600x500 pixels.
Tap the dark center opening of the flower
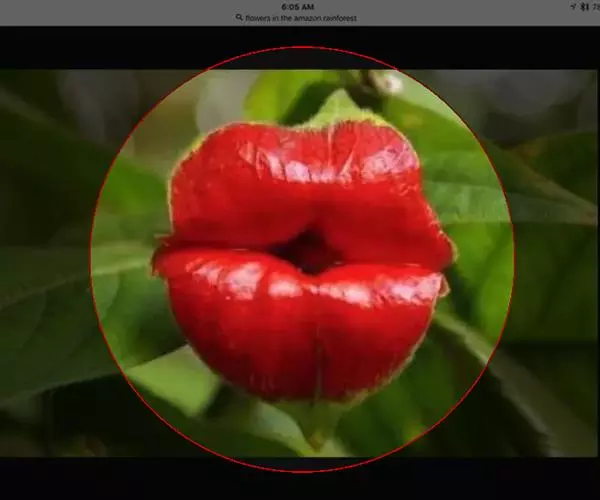[x=305, y=252]
